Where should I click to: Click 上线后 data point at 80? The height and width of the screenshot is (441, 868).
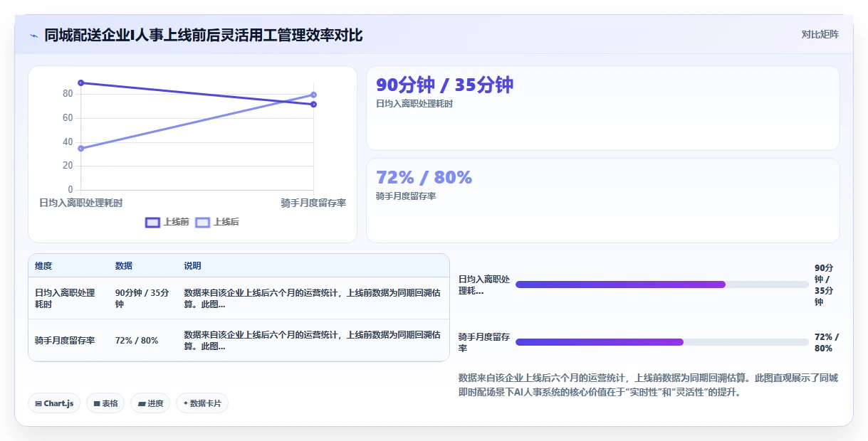tap(313, 95)
